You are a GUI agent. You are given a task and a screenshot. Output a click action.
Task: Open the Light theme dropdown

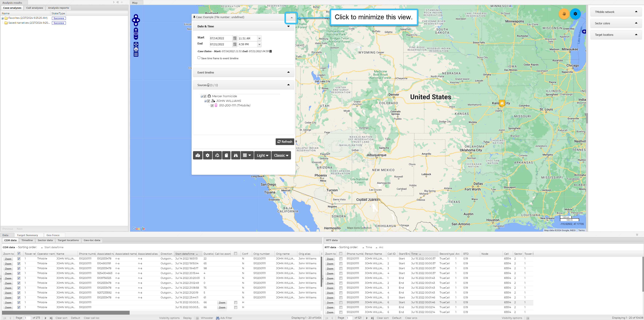point(262,155)
